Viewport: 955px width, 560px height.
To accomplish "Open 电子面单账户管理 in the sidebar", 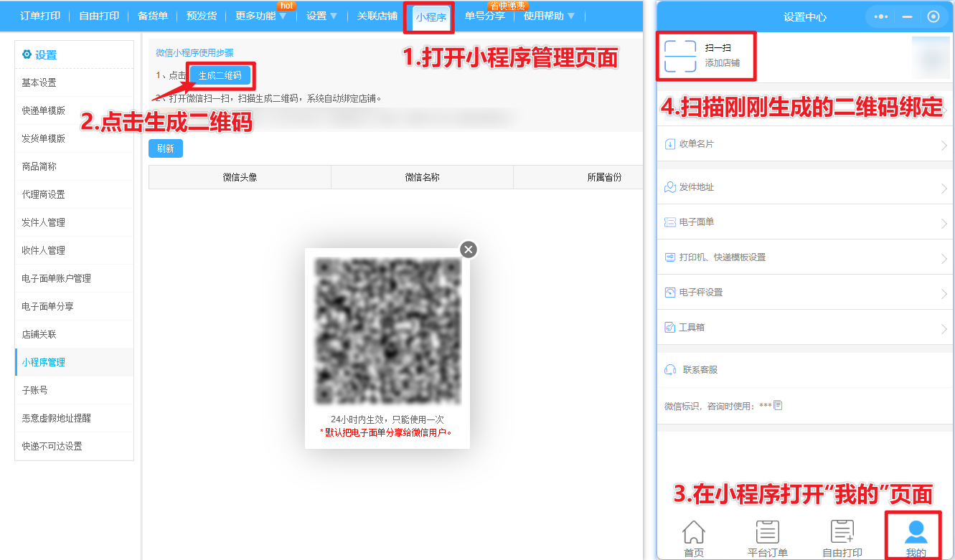I will click(74, 278).
